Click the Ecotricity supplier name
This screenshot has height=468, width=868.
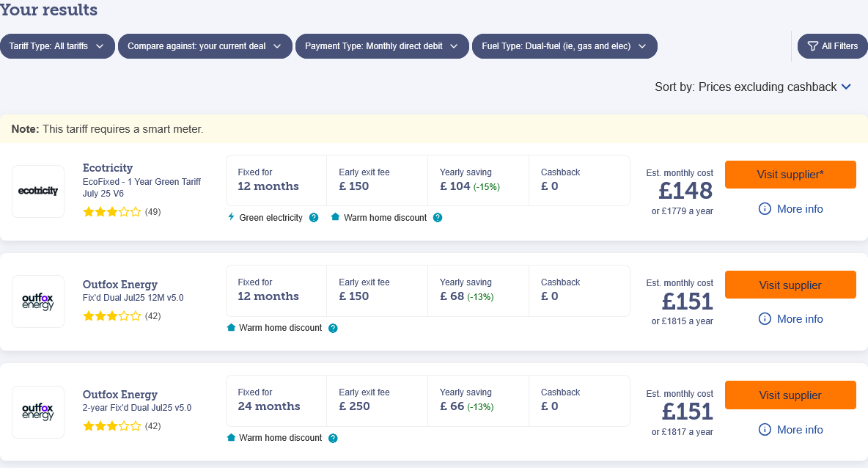(108, 168)
